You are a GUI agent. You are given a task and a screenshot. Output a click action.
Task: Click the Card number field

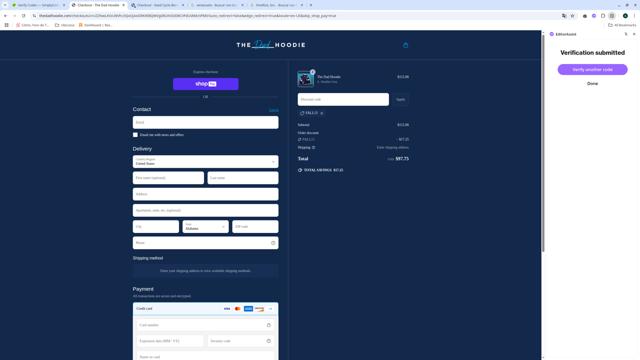pyautogui.click(x=205, y=325)
